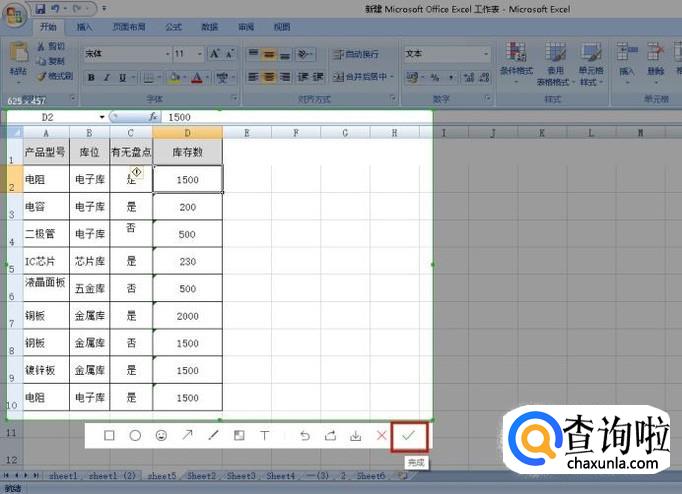Screen dimensions: 682x494
Task: Undo the last screenshot annotation
Action: coord(305,436)
